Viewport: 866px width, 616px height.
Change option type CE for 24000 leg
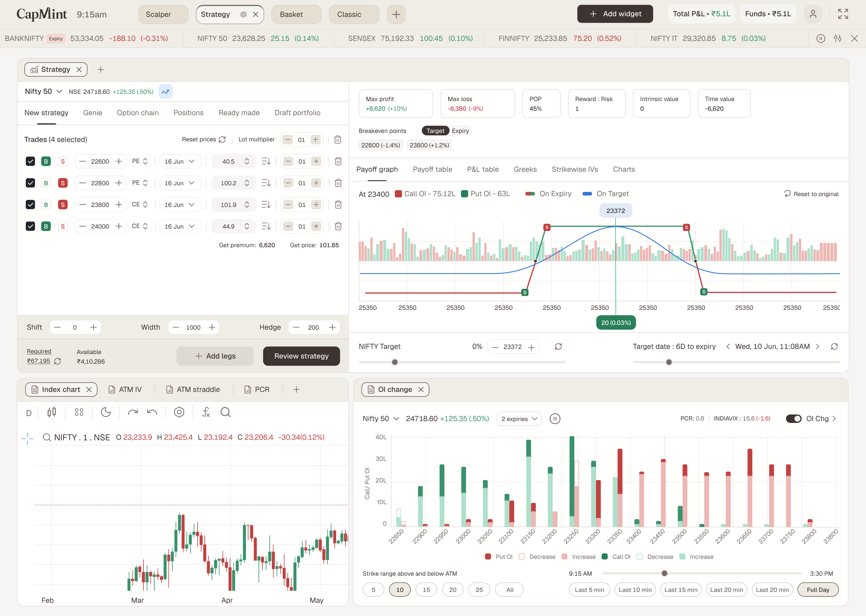click(x=140, y=226)
